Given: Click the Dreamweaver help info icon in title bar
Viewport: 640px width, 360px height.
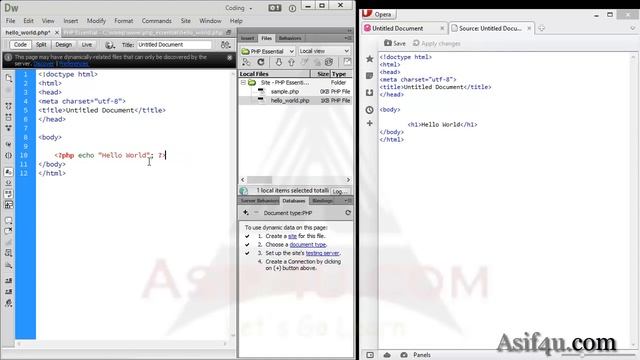Looking at the screenshot, I should (x=292, y=8).
